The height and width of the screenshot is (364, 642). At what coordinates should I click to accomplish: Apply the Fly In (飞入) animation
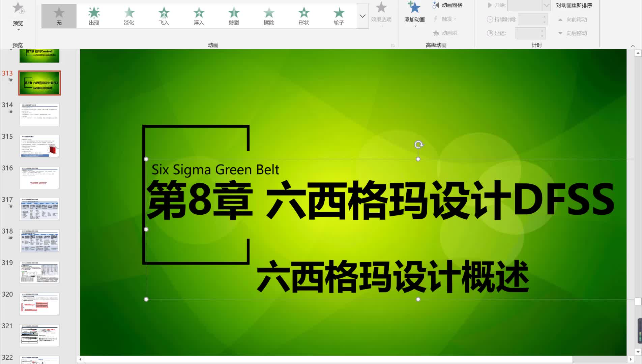tap(164, 16)
